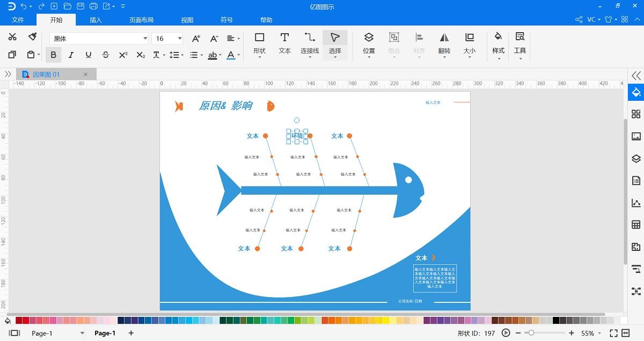The height and width of the screenshot is (341, 644).
Task: Toggle bold formatting
Action: point(53,55)
